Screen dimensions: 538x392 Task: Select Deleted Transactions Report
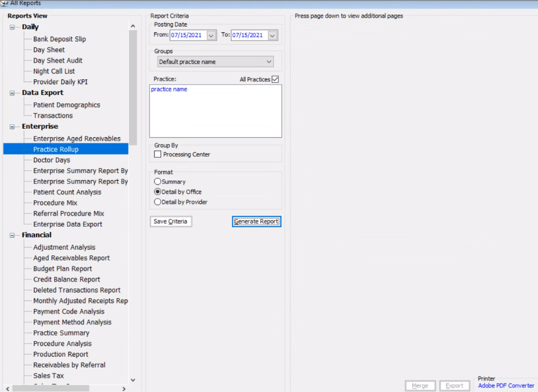point(77,290)
